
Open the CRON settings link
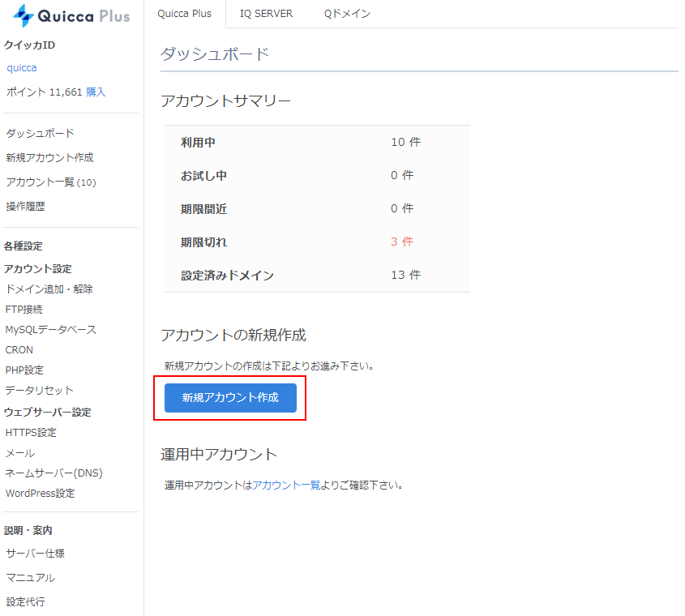[x=19, y=350]
